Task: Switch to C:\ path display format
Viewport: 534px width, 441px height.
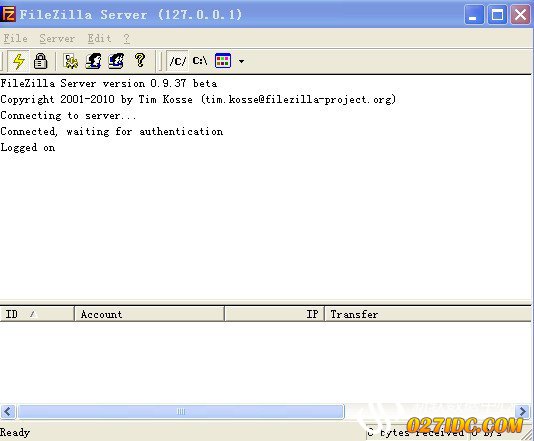Action: (x=200, y=61)
